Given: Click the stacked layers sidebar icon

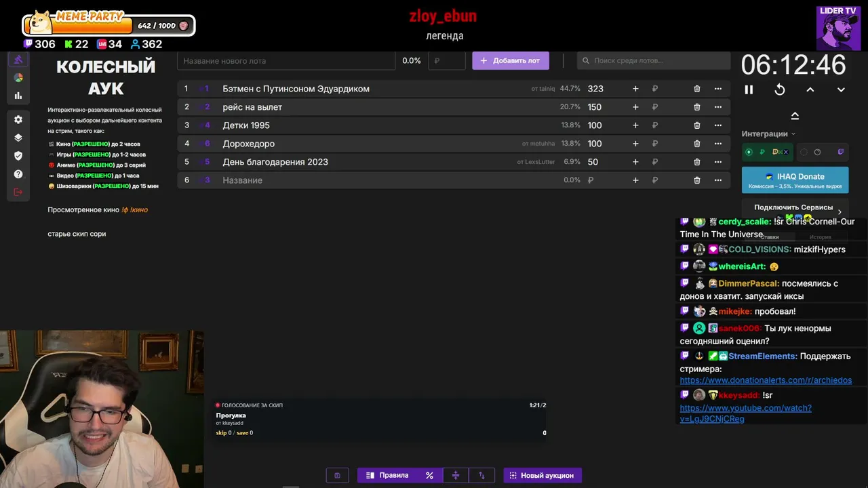Looking at the screenshot, I should tap(18, 138).
